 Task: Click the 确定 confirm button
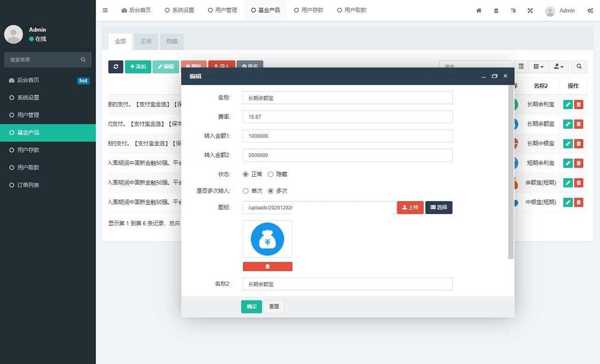click(x=251, y=306)
